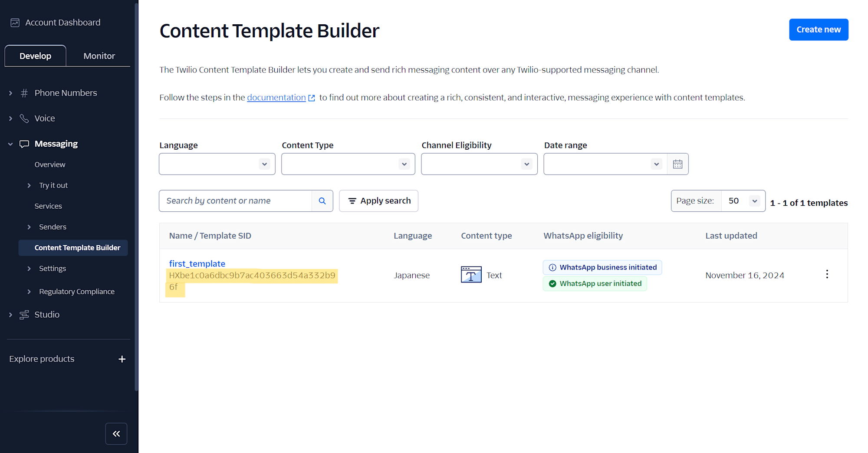868x453 pixels.
Task: Open the Page size 50 dropdown
Action: (x=743, y=201)
